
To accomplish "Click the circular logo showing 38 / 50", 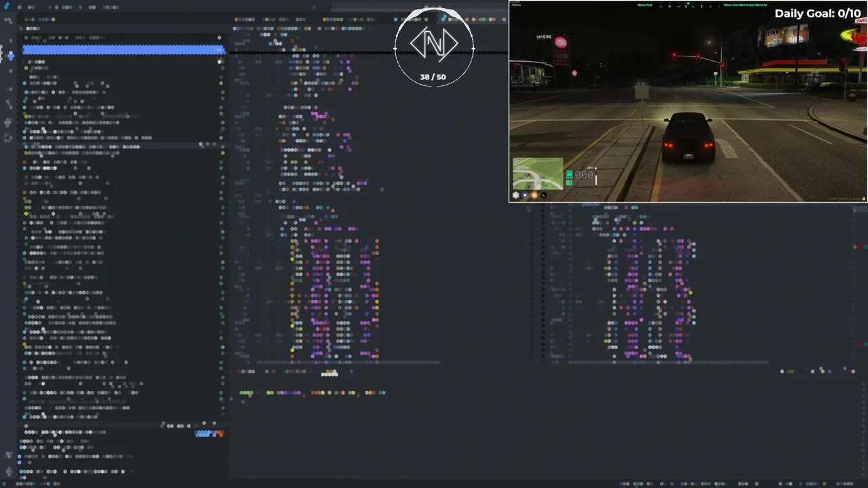I will pyautogui.click(x=434, y=47).
